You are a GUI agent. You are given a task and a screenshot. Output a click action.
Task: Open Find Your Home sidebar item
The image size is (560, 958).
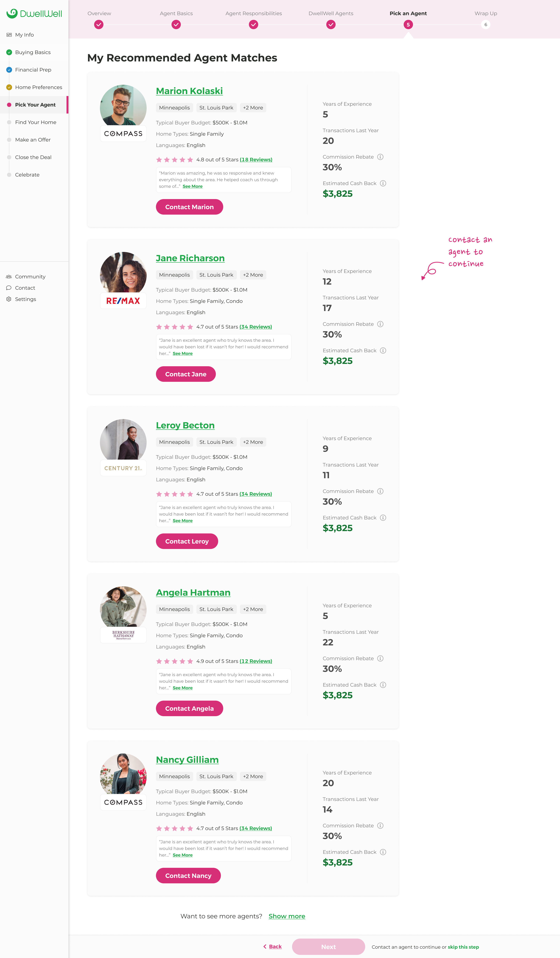35,122
